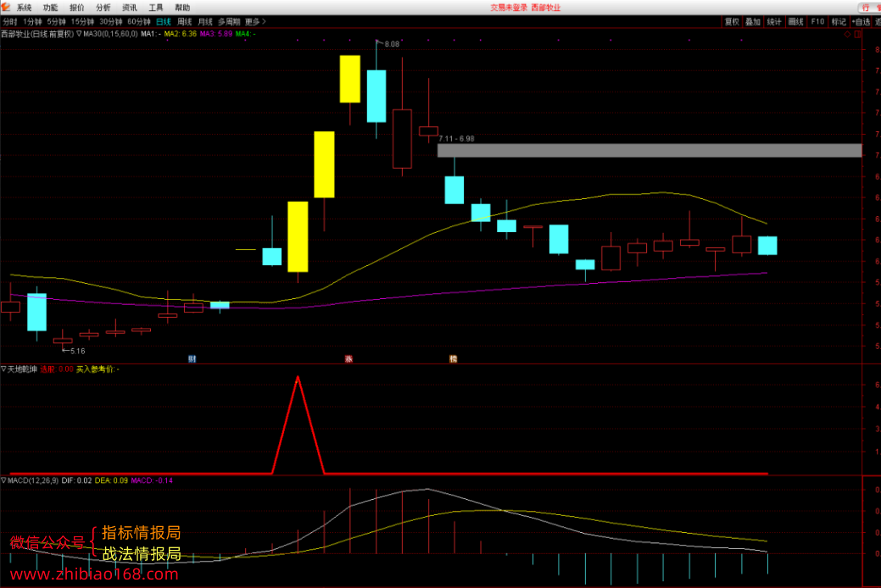Open the 工具 menu
This screenshot has width=881, height=588.
[156, 8]
